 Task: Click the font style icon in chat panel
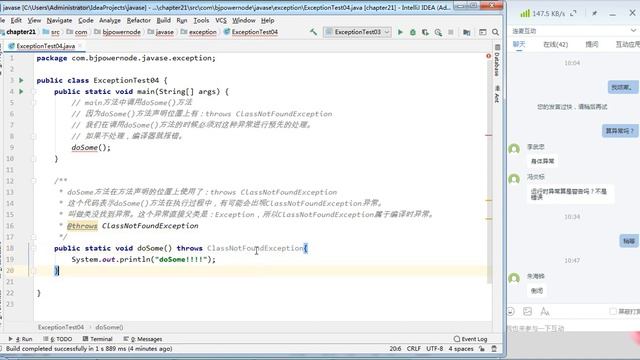pyautogui.click(x=544, y=311)
